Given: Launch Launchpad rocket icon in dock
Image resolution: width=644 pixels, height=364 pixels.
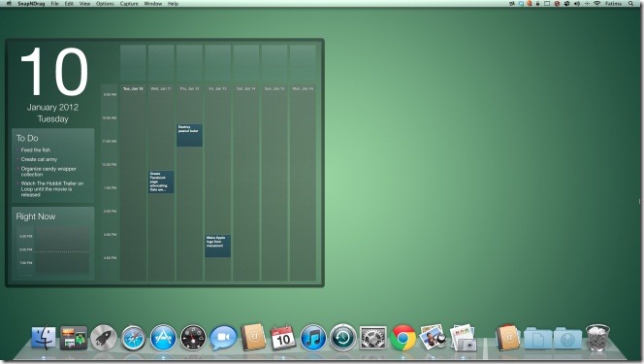Looking at the screenshot, I should (x=104, y=338).
